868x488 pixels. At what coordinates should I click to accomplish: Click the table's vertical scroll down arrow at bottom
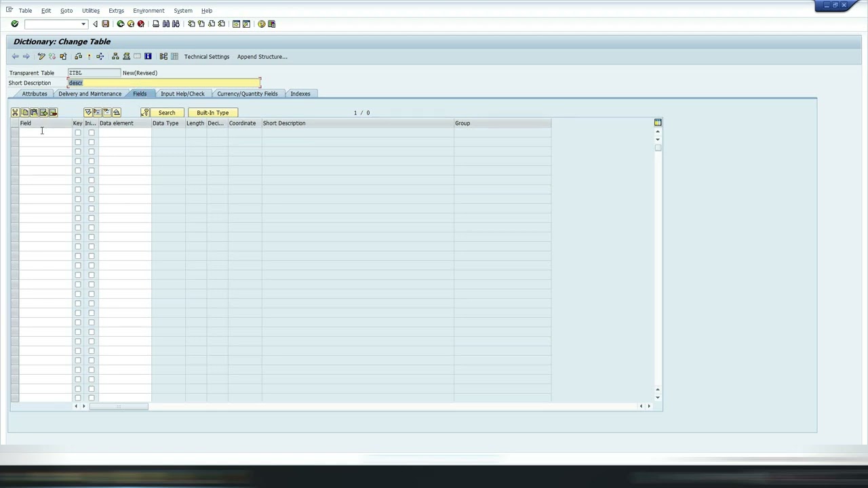pos(658,398)
